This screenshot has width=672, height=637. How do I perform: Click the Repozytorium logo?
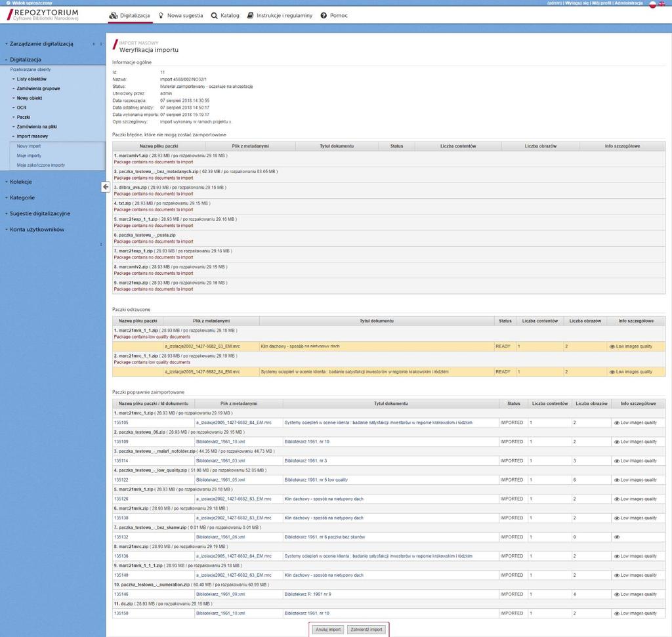[43, 15]
